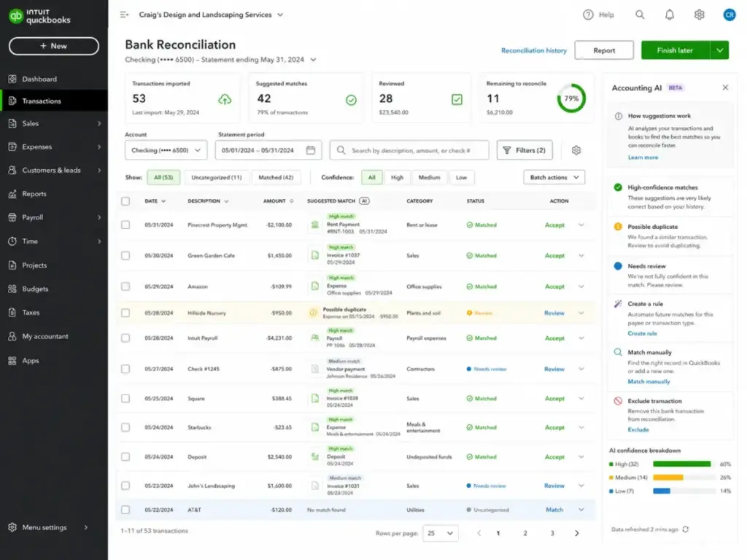Open Checking account dropdown
Screen dimensions: 747x560
(x=166, y=150)
